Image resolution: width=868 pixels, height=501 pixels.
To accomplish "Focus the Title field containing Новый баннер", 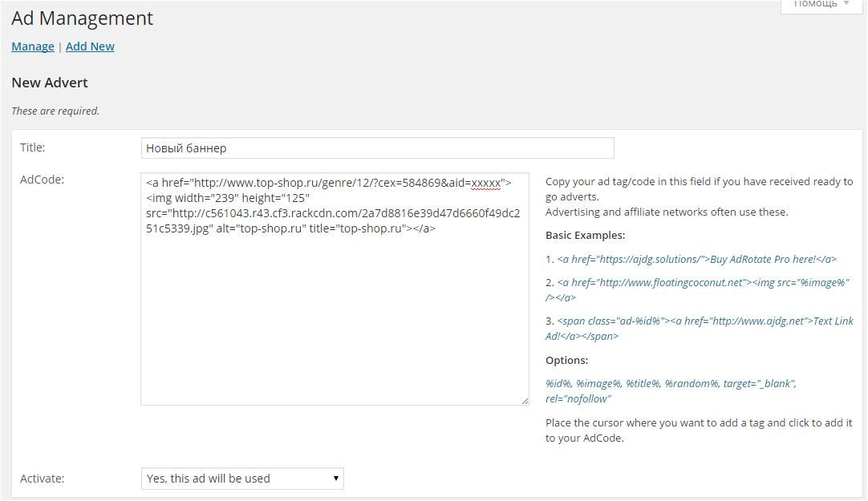I will pos(377,148).
